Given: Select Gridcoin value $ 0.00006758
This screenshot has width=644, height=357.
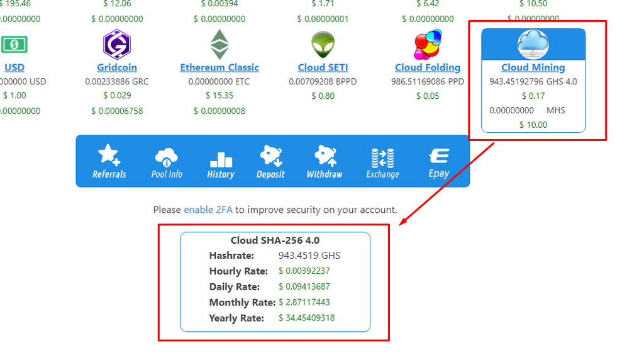Looking at the screenshot, I should [x=117, y=111].
